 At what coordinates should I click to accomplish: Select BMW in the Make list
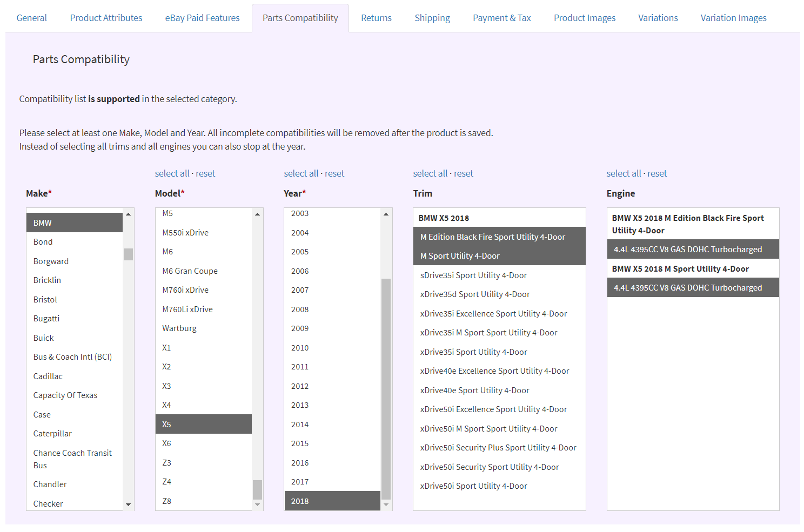click(75, 223)
